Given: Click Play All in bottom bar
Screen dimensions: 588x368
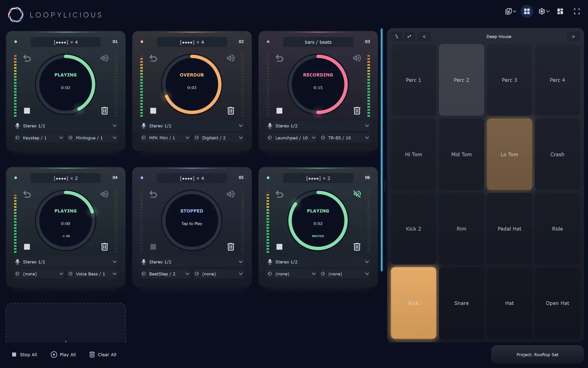Looking at the screenshot, I should pyautogui.click(x=63, y=355).
